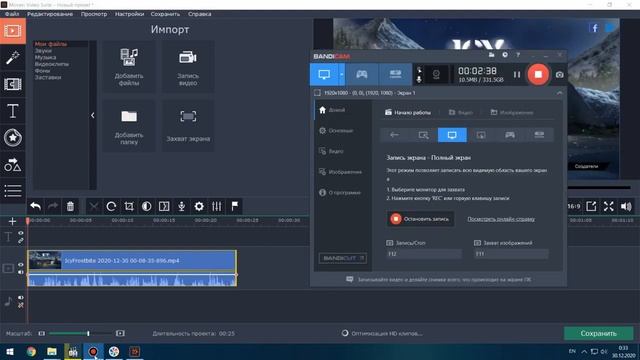
Task: Open the Import tab in Movavi sidebar
Action: (x=13, y=31)
